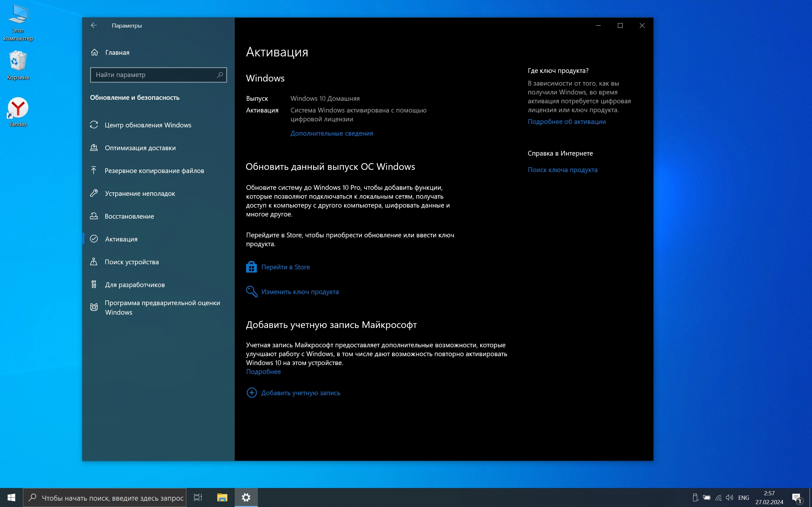Image resolution: width=812 pixels, height=507 pixels.
Task: Open Подробнее об активации link
Action: tap(566, 122)
